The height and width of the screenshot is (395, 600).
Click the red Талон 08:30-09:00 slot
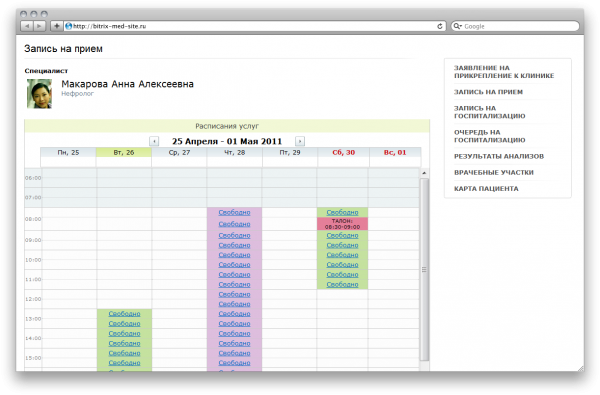(342, 224)
